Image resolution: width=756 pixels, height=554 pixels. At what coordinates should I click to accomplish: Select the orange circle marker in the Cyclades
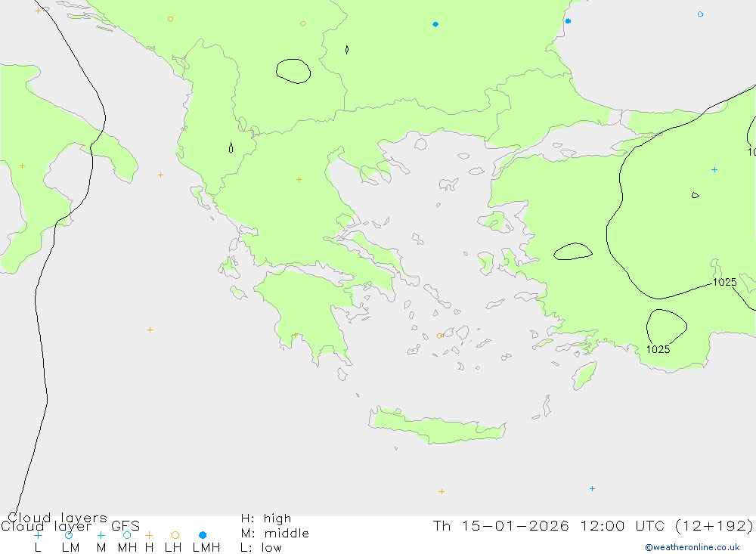440,336
